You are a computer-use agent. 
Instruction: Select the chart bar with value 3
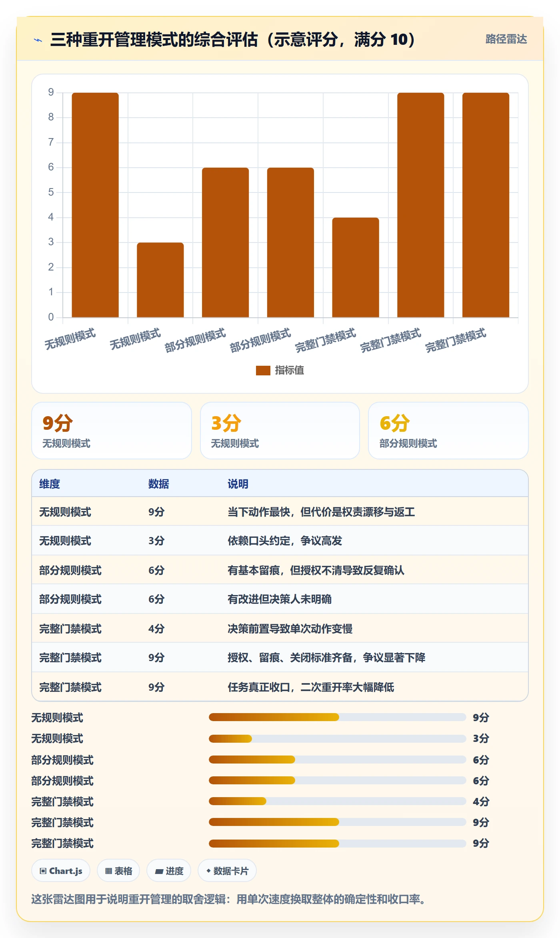[x=160, y=280]
